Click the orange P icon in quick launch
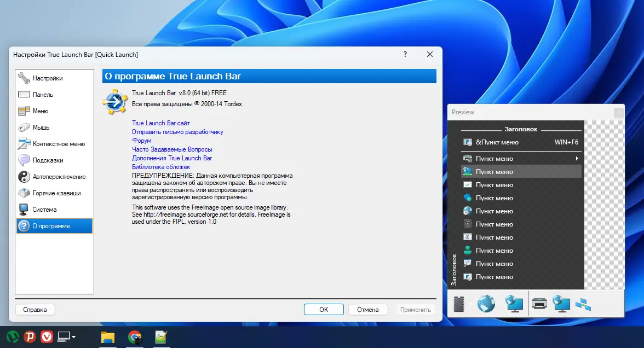Screen dimensions: 644x348 click(x=30, y=337)
